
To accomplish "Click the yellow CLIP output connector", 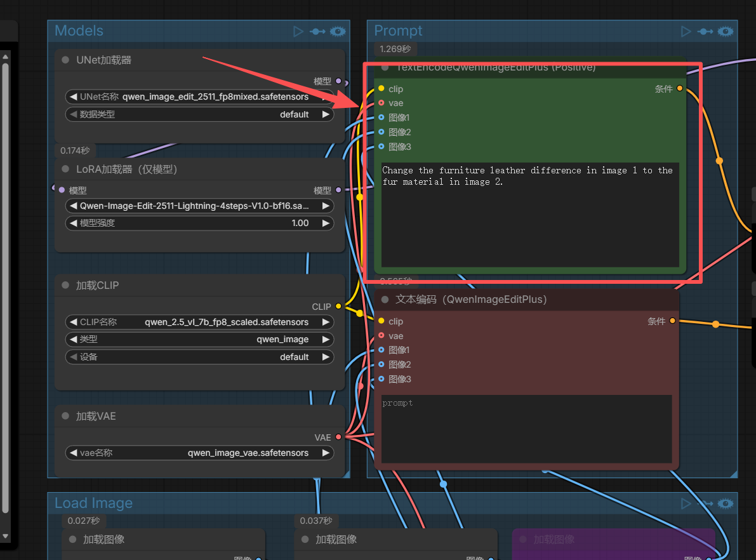I will click(338, 306).
